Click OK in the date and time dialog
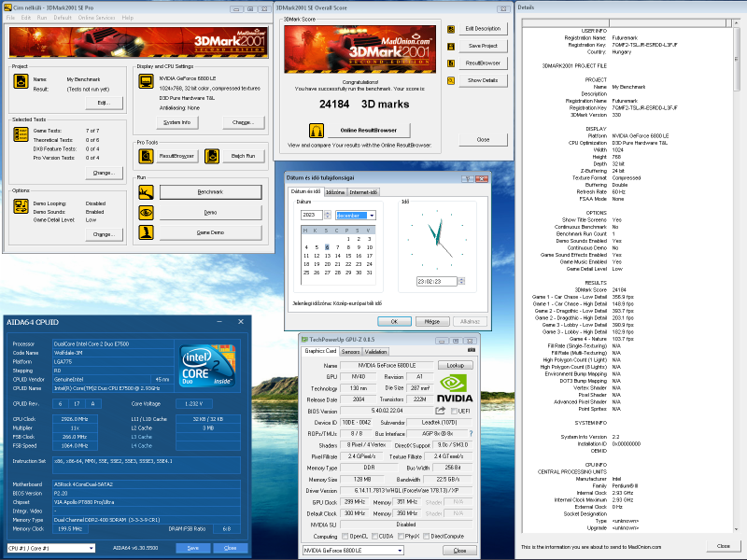This screenshot has height=560, width=747. click(x=394, y=321)
